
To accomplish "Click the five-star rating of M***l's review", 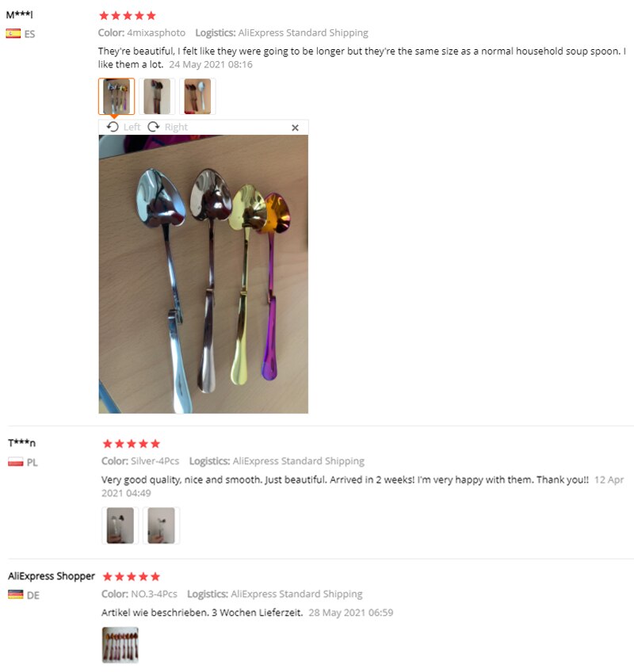I will point(128,16).
